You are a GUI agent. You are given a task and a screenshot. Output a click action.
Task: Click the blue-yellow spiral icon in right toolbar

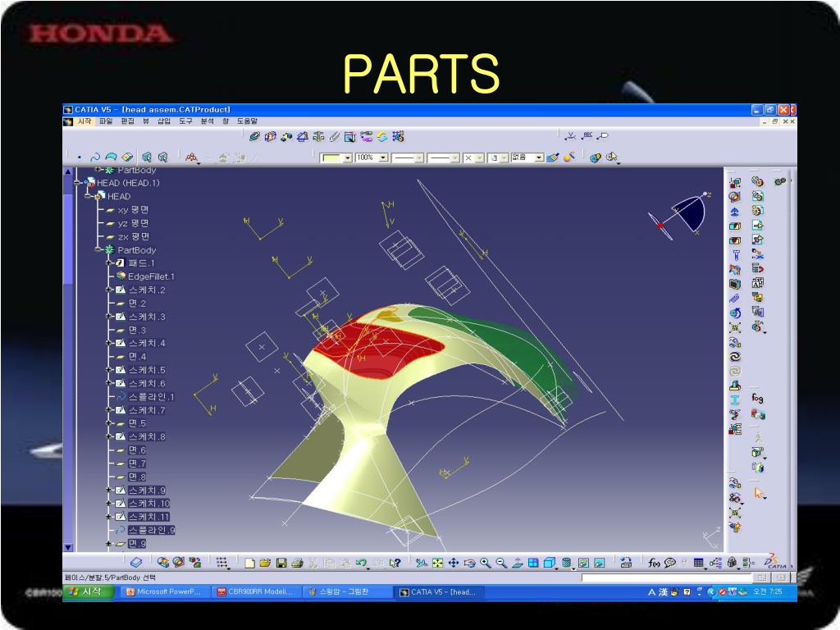point(735,356)
